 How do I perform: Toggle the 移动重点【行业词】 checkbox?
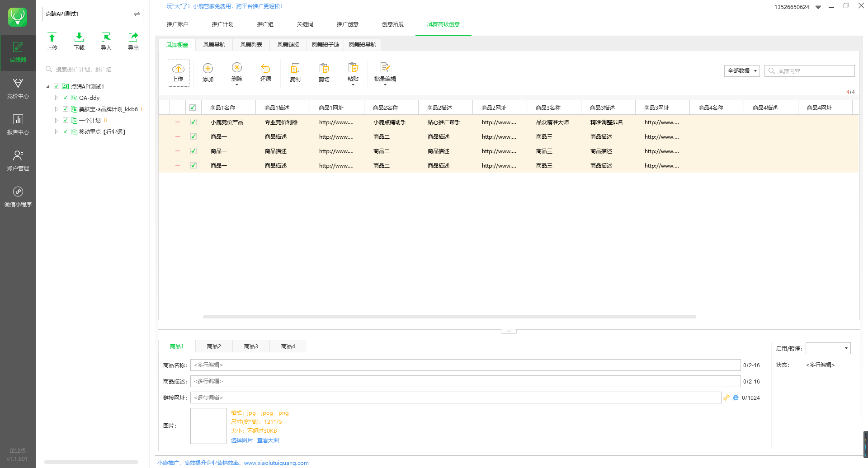[66, 131]
